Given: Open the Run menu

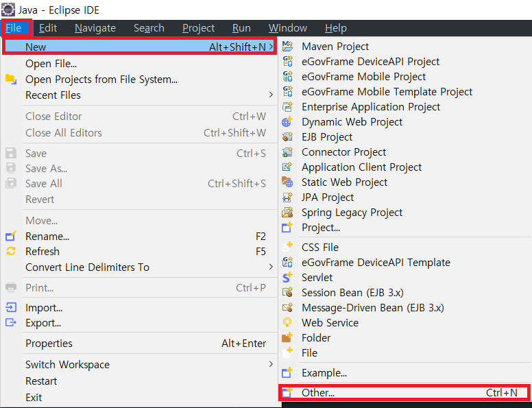Looking at the screenshot, I should pos(241,28).
